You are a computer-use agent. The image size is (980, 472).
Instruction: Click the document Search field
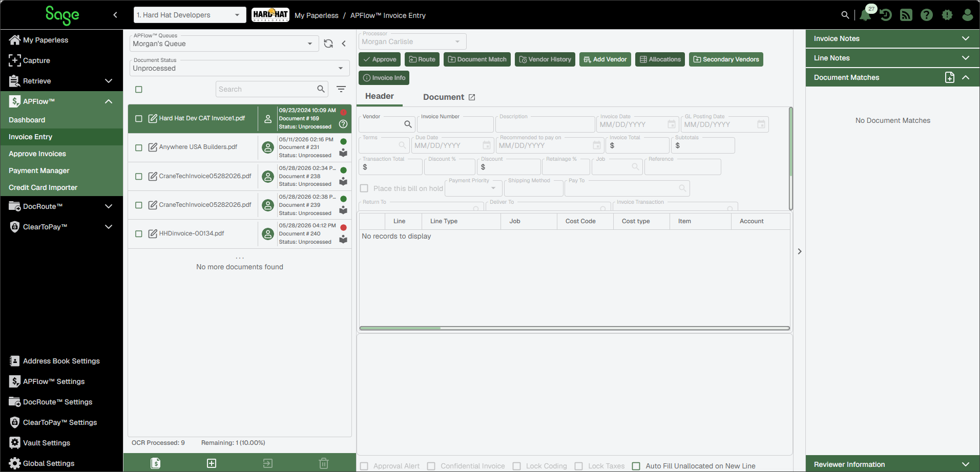[266, 89]
